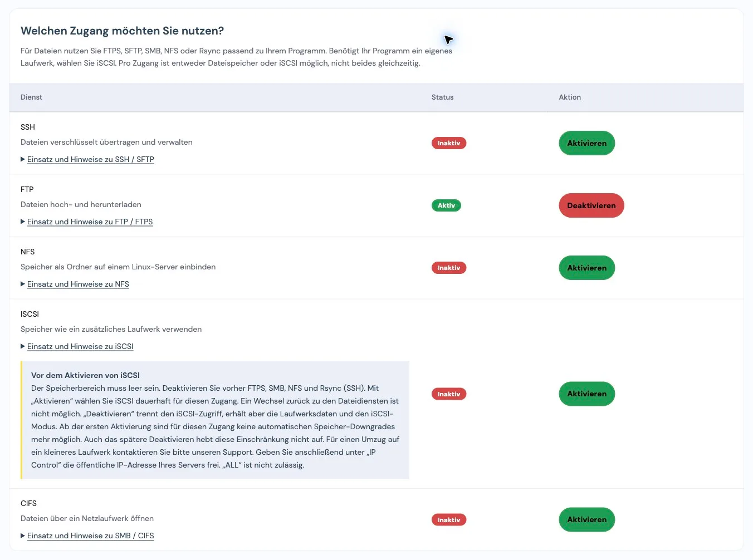The height and width of the screenshot is (560, 753).
Task: Click the 'Dienst' column header
Action: click(x=31, y=97)
